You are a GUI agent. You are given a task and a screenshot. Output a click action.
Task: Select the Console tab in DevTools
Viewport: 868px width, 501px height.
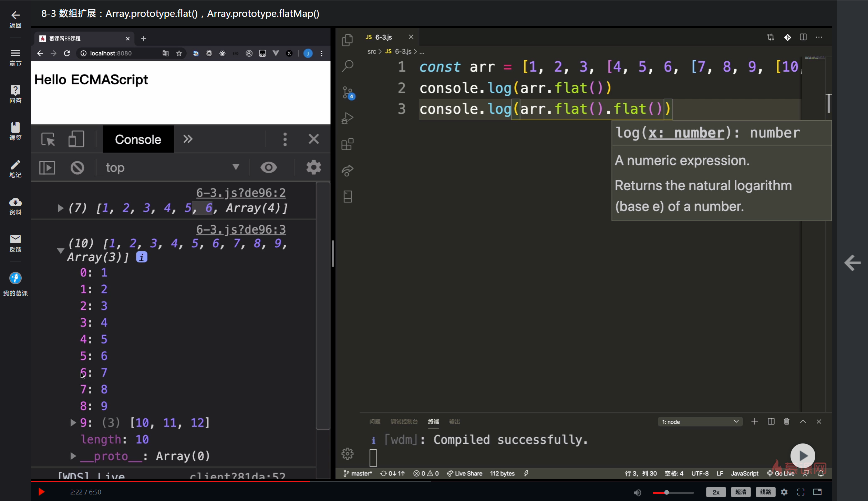tap(138, 140)
